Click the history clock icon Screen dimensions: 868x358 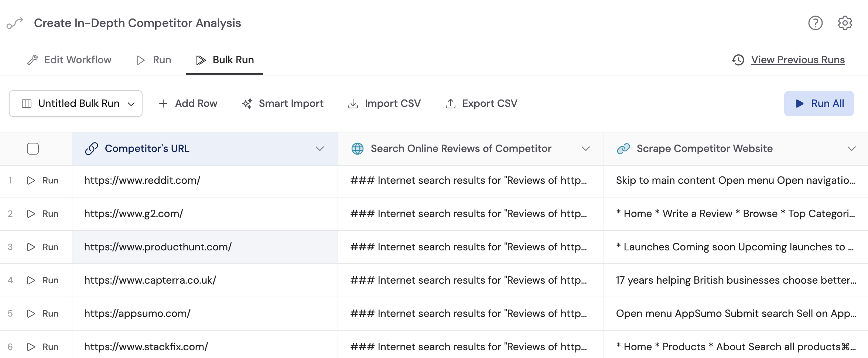point(738,60)
